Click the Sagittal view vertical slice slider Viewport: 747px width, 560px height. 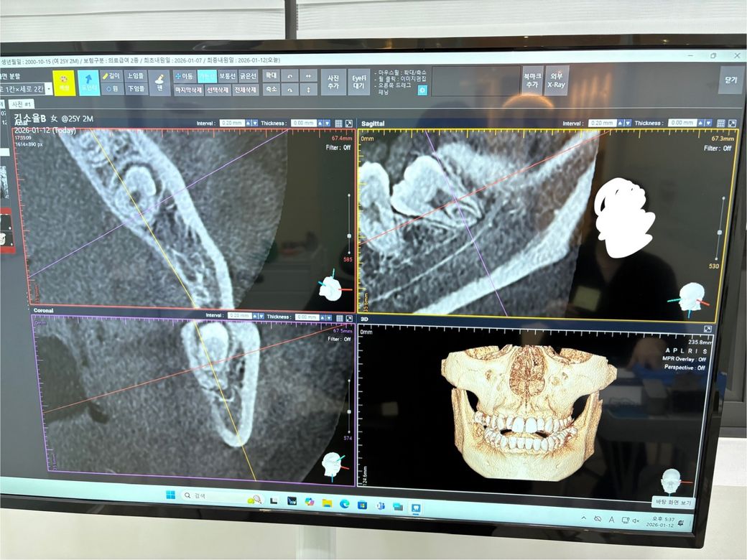tap(720, 231)
